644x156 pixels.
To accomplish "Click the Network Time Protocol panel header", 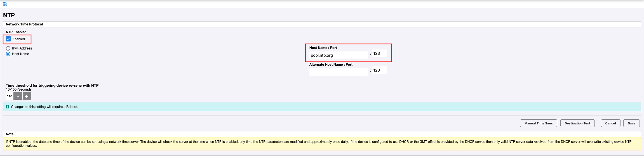I will [24, 24].
